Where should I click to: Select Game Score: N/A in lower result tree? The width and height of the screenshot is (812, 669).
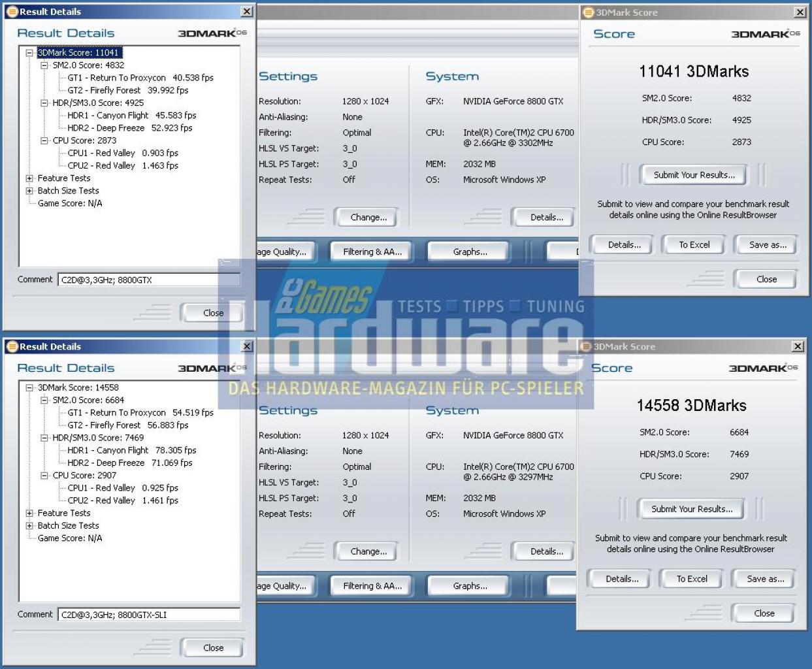click(x=70, y=539)
